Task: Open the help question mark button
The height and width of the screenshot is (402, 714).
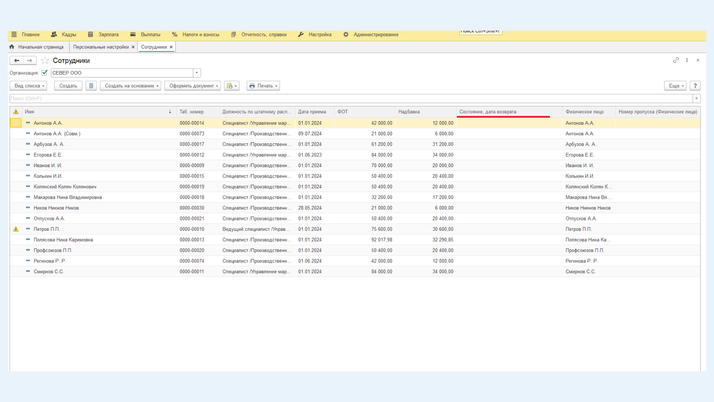Action: point(695,86)
